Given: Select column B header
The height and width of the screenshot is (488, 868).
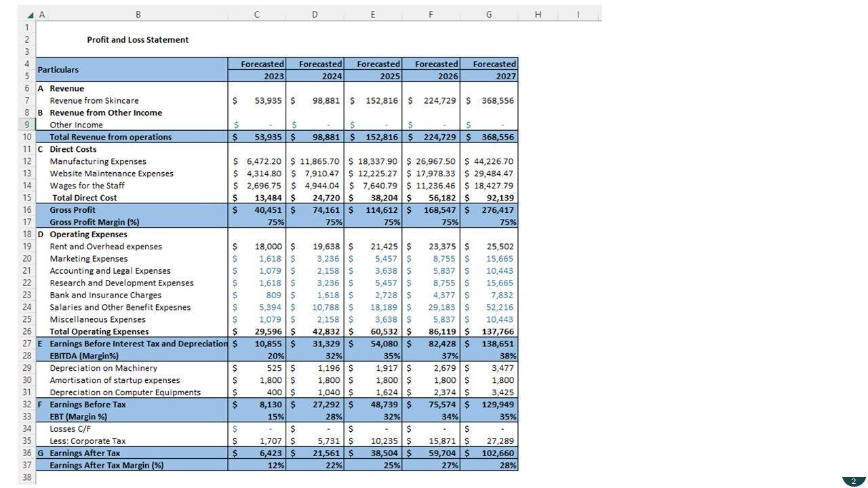Looking at the screenshot, I should pos(138,15).
